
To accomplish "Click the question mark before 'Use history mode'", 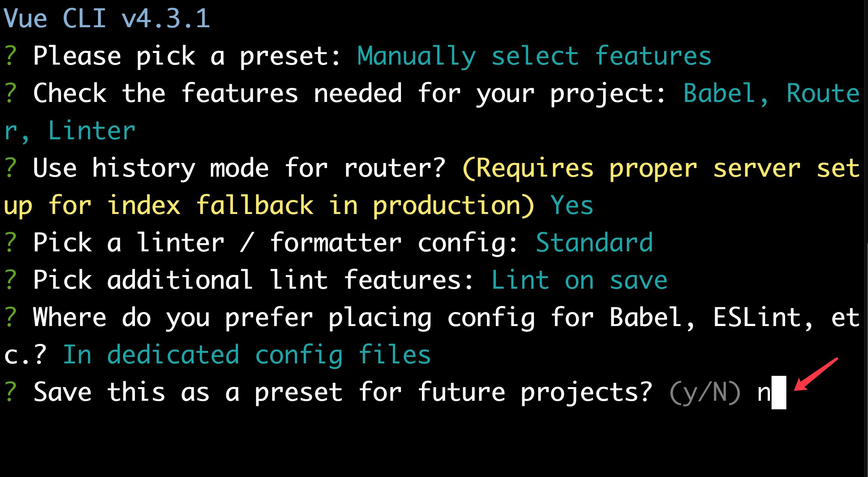I will (10, 168).
